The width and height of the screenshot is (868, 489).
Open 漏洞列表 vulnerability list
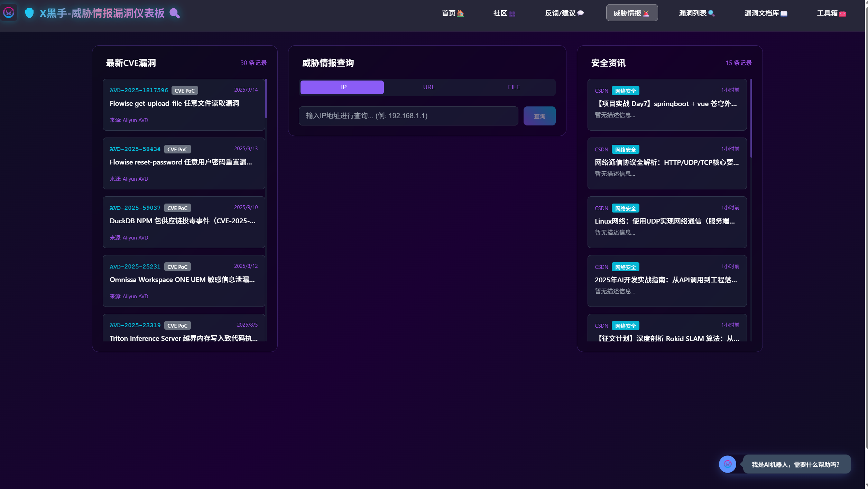click(696, 13)
